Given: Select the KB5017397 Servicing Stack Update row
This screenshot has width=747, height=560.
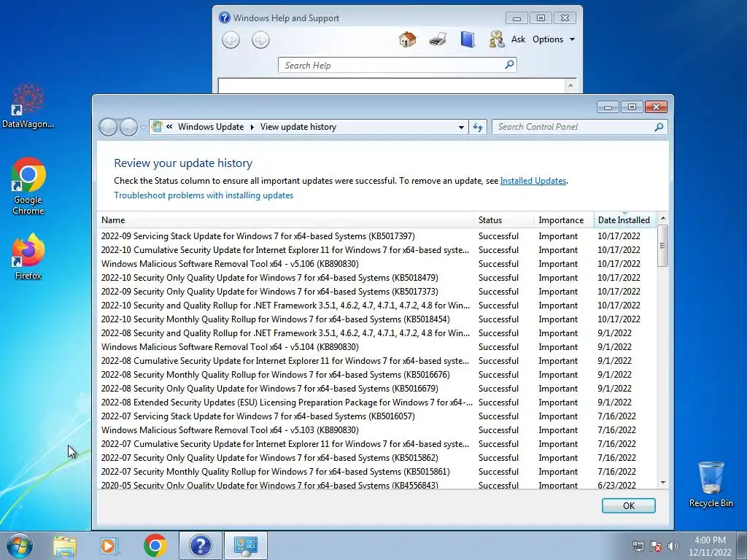Looking at the screenshot, I should pyautogui.click(x=376, y=236).
